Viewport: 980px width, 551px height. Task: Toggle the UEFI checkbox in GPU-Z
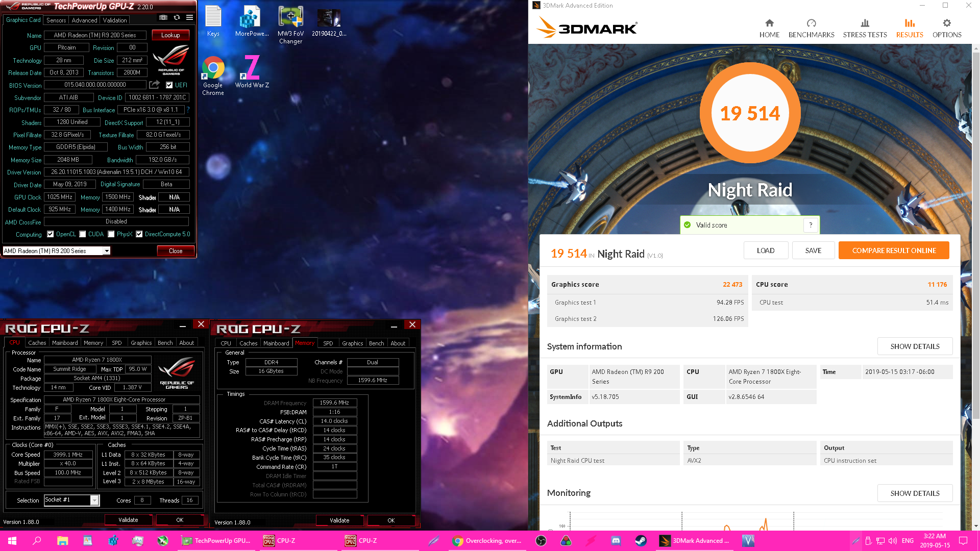pos(169,85)
